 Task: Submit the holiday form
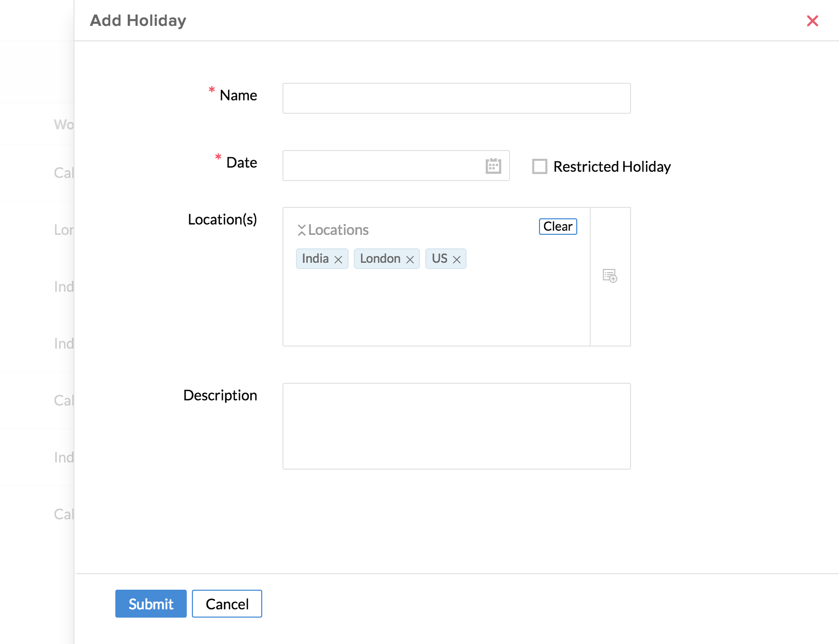point(151,604)
